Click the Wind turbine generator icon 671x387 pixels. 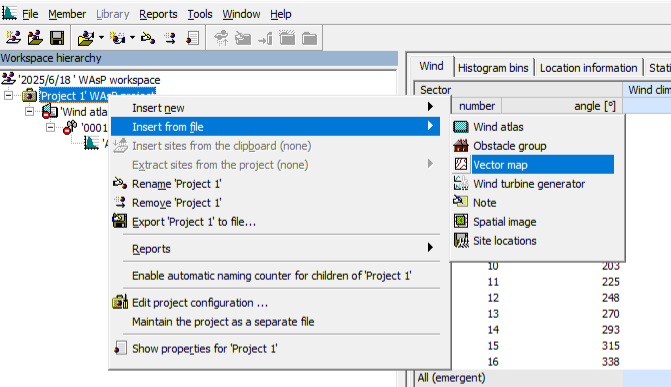click(461, 184)
